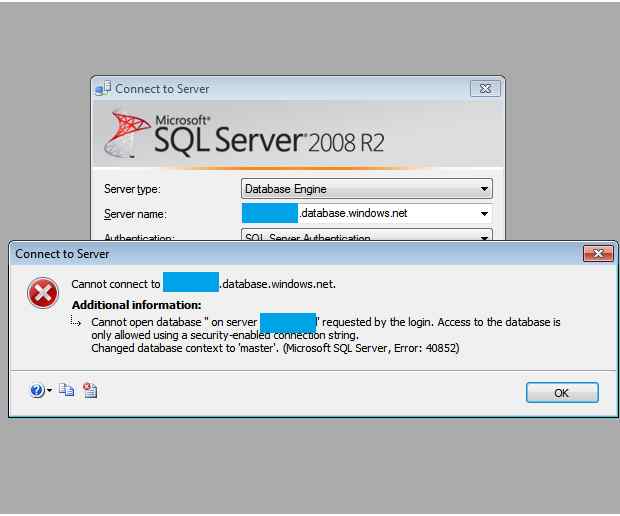Viewport: 620px width, 516px height.
Task: Close the background Connect to Server window
Action: point(485,89)
